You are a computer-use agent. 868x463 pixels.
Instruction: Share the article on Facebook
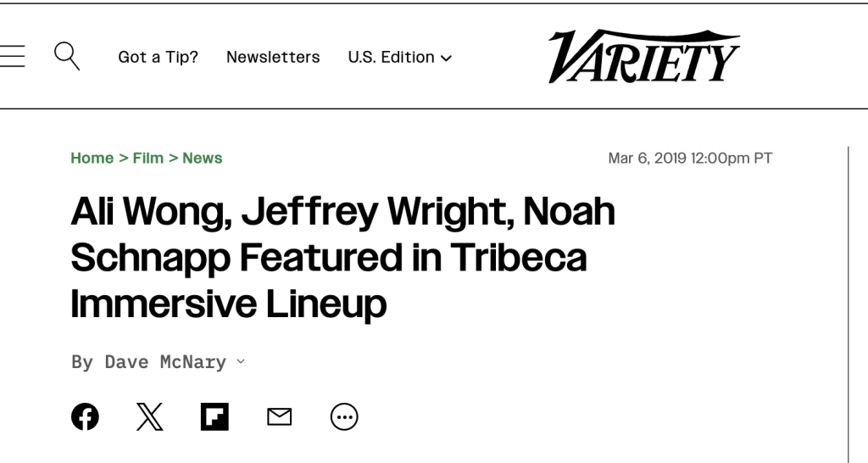click(85, 416)
